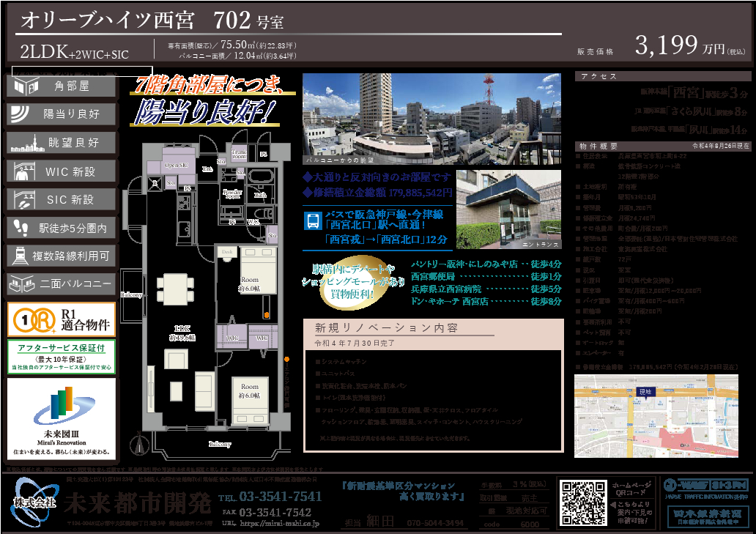Click the R1 適合物件 badge
The width and height of the screenshot is (756, 534).
[x=62, y=320]
